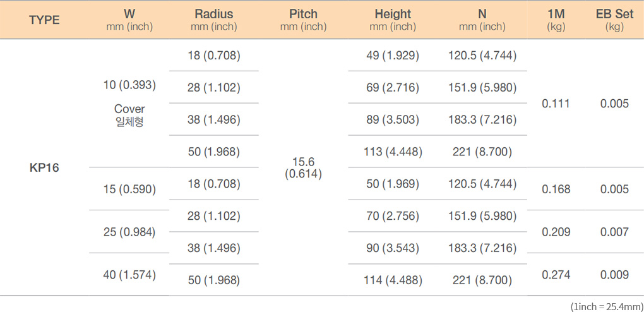Select the 49 (1.929) height cell

(393, 56)
